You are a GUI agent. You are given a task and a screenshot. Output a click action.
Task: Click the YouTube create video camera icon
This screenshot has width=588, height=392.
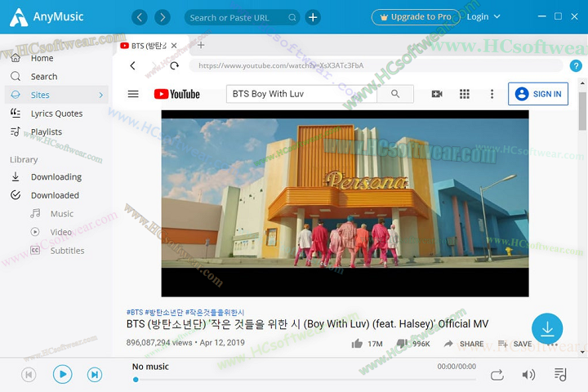point(437,94)
